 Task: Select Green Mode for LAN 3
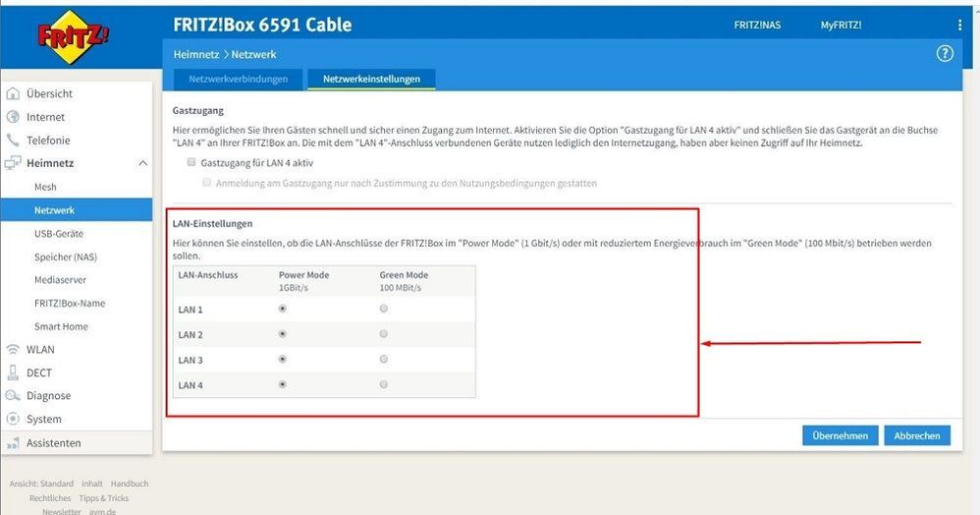coord(383,359)
